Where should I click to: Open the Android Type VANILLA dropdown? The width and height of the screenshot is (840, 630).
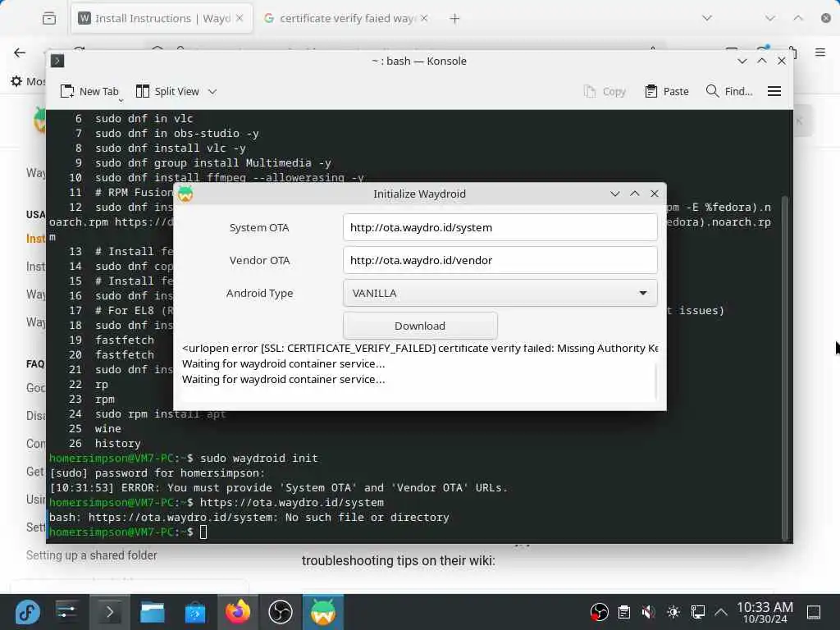(500, 293)
